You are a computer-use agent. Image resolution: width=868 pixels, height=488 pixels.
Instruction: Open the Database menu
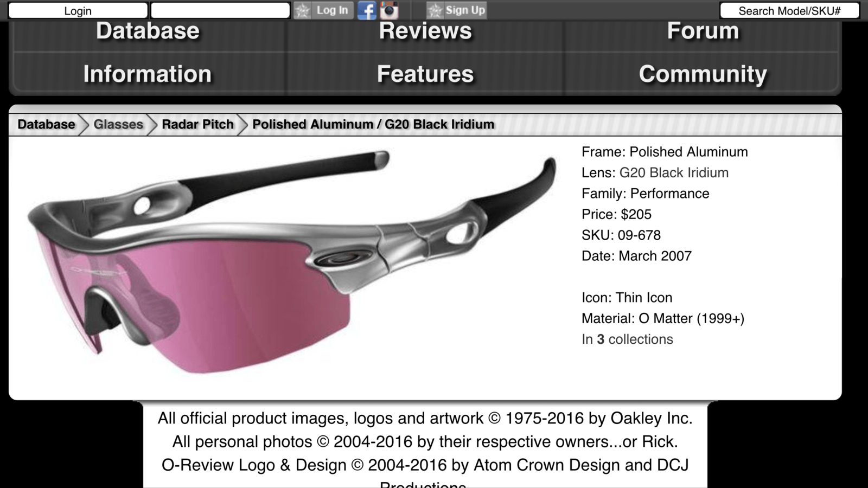click(x=148, y=31)
